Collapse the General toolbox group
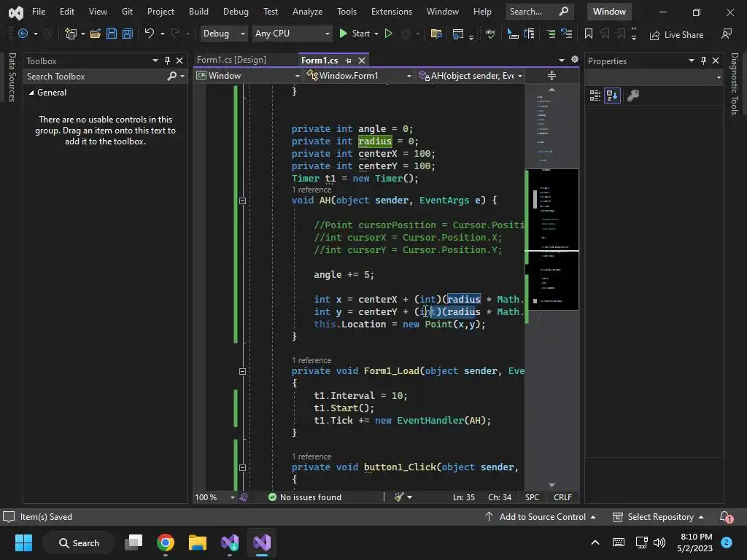 click(x=31, y=93)
